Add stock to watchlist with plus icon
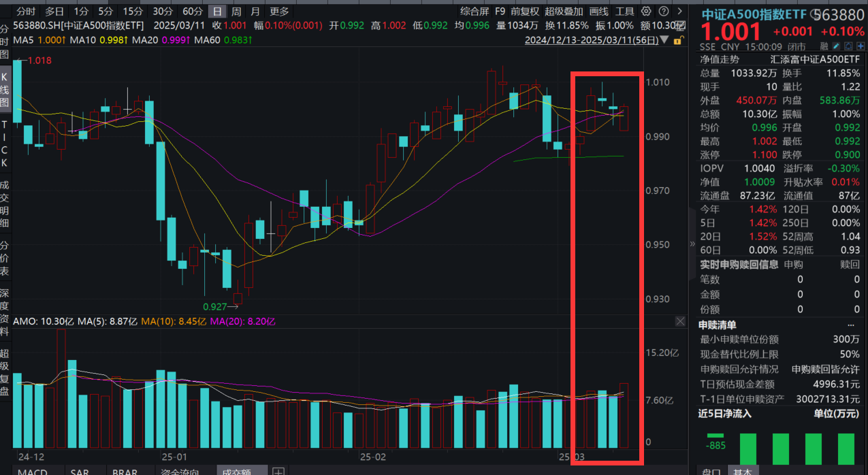Screen dimensions: 868x475 coord(861,46)
